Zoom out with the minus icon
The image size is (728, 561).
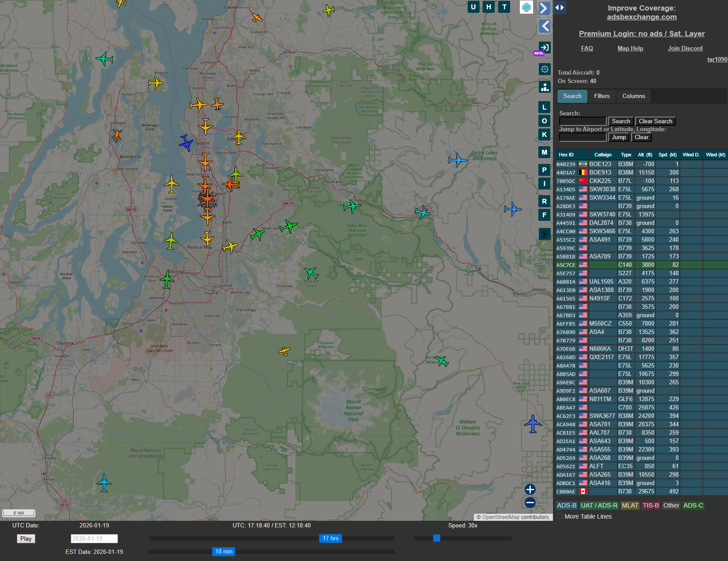coord(530,503)
